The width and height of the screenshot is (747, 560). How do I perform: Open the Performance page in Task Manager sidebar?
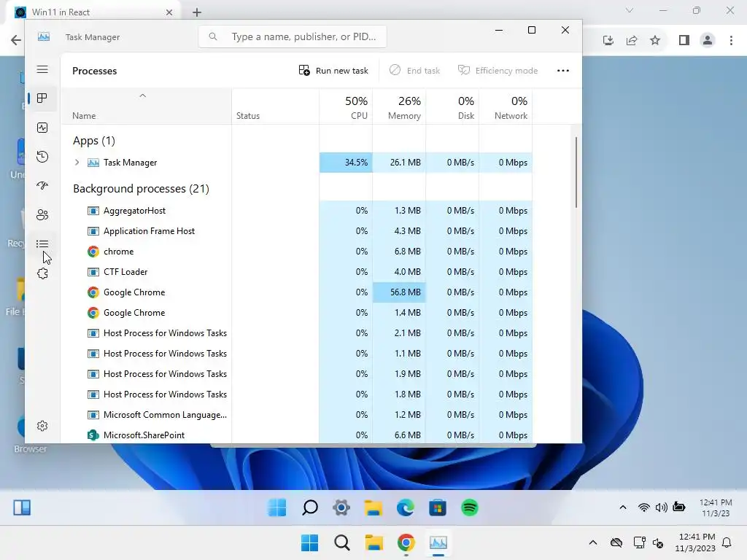point(42,128)
